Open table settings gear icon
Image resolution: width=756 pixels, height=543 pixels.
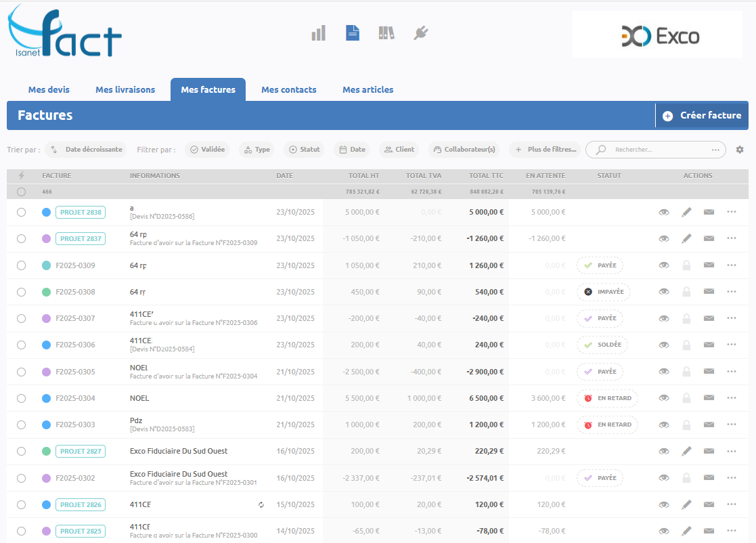740,150
